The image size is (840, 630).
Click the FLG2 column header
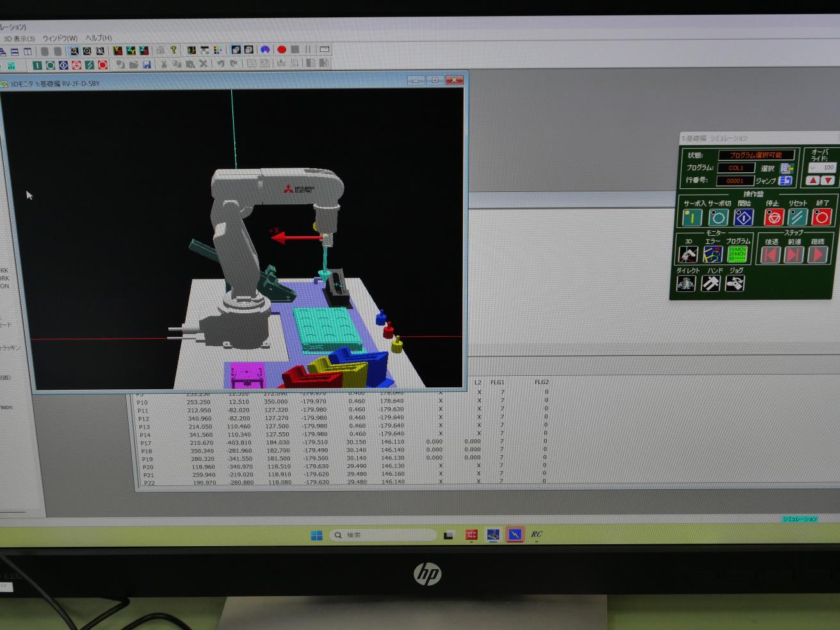click(x=542, y=382)
